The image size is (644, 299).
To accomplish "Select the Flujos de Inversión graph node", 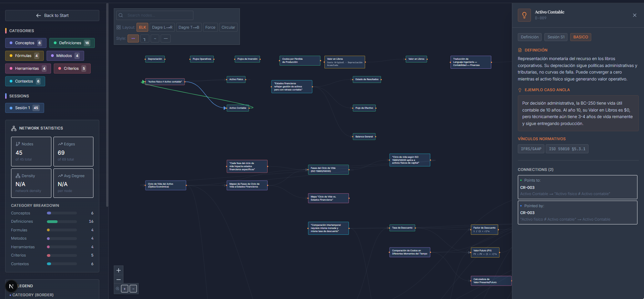I will pyautogui.click(x=247, y=59).
